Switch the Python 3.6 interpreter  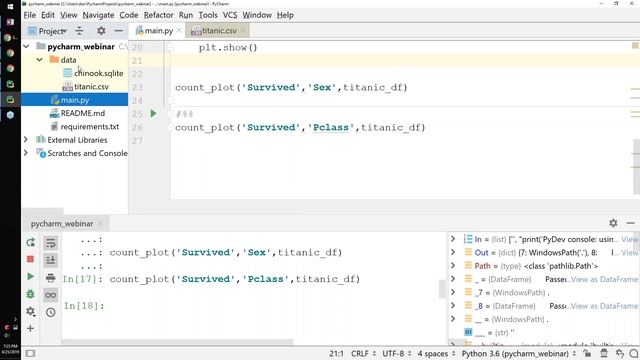tap(519, 353)
